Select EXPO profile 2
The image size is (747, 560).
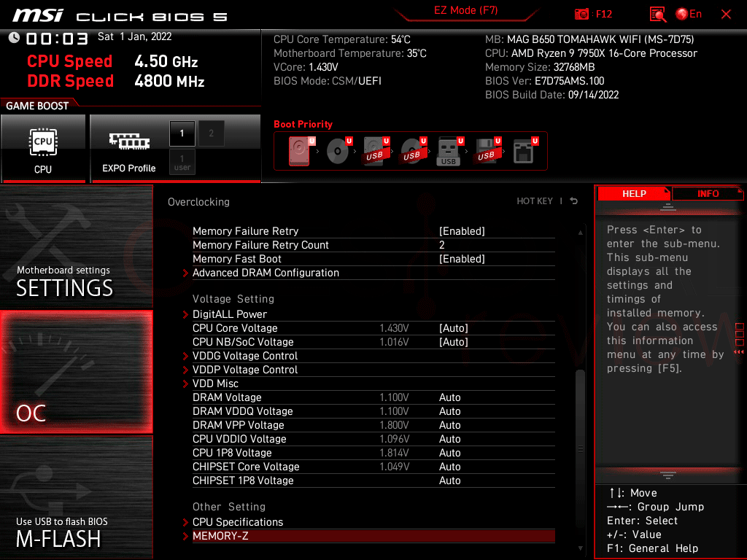[211, 133]
